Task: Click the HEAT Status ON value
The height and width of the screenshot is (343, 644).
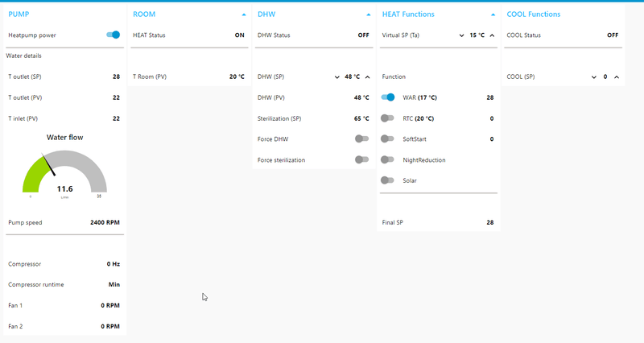Action: pyautogui.click(x=239, y=35)
